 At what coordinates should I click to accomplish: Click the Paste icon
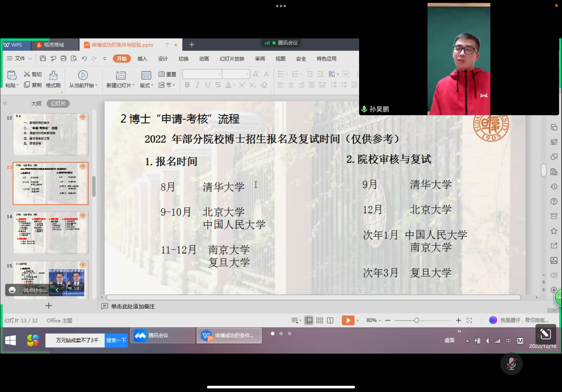click(x=12, y=79)
